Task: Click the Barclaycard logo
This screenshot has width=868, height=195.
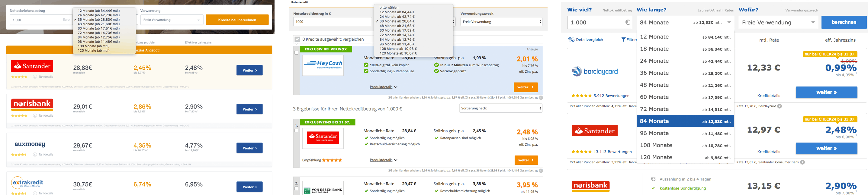Action: click(x=595, y=71)
